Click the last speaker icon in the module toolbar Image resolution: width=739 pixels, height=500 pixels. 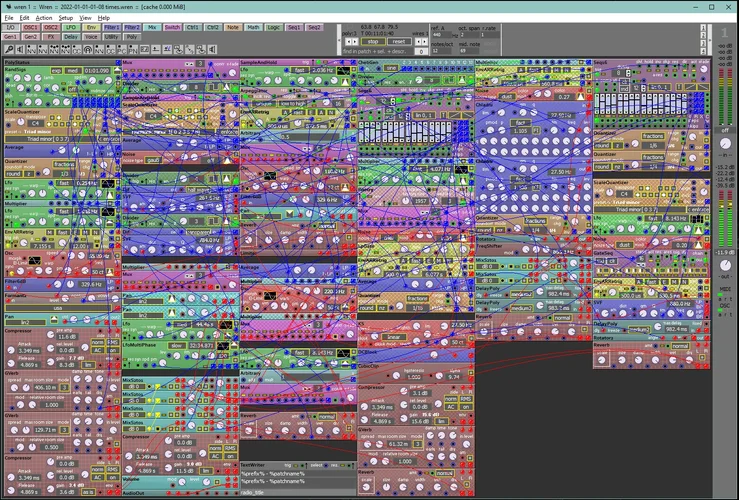pos(214,49)
